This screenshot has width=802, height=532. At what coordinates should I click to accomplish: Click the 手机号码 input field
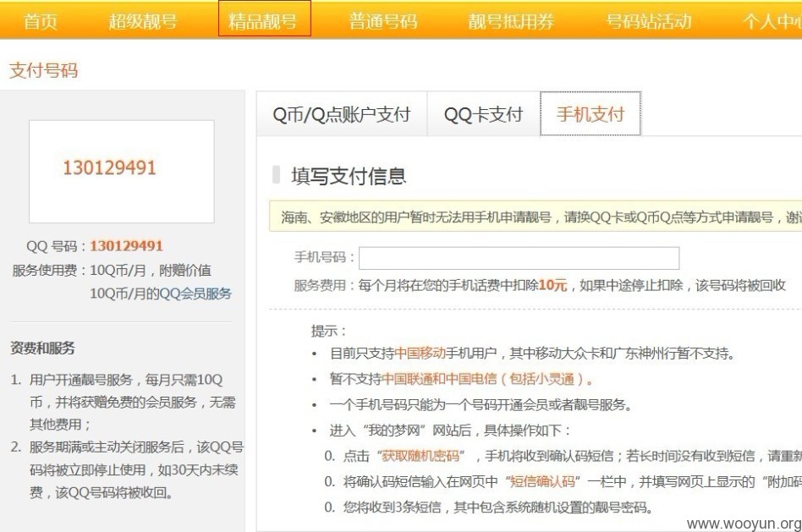(519, 258)
